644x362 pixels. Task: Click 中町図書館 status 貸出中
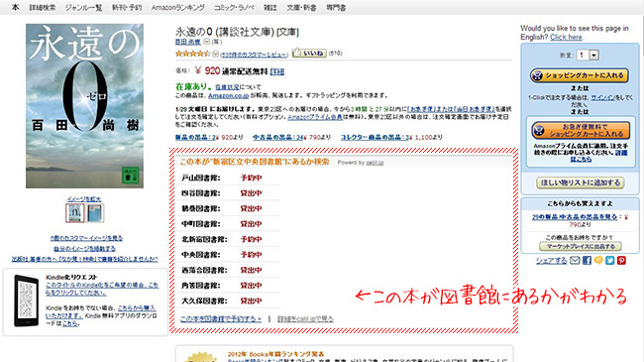pos(251,224)
